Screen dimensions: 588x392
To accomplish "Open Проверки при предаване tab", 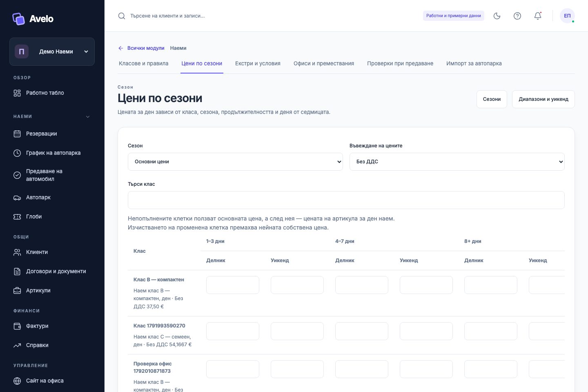I will tap(400, 64).
